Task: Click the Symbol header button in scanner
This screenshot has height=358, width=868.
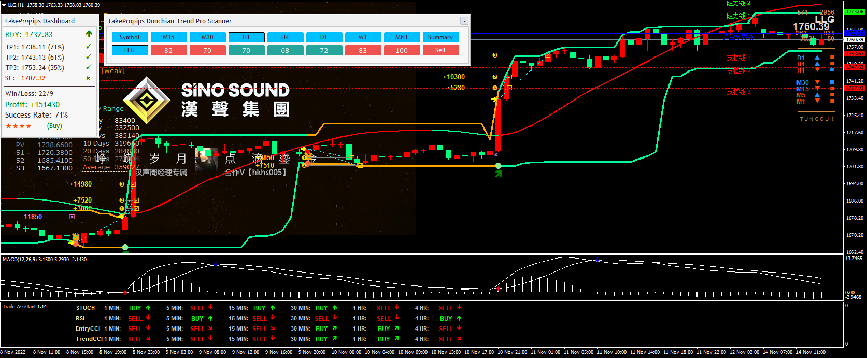Action: [x=130, y=37]
